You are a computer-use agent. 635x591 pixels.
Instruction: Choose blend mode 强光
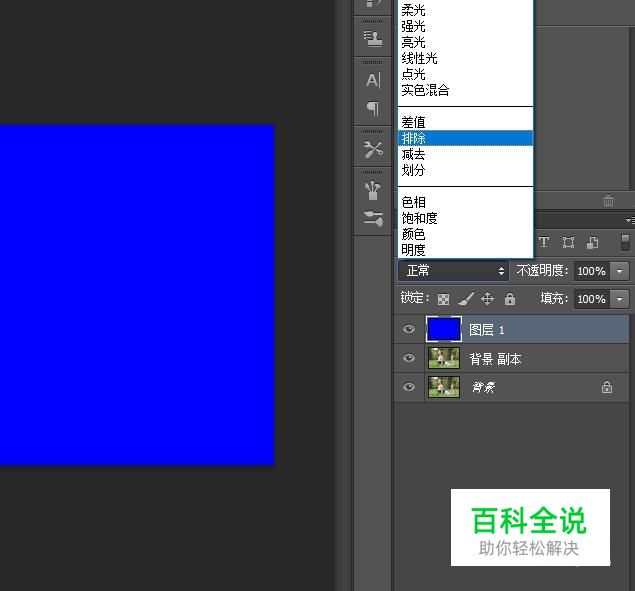tap(465, 26)
